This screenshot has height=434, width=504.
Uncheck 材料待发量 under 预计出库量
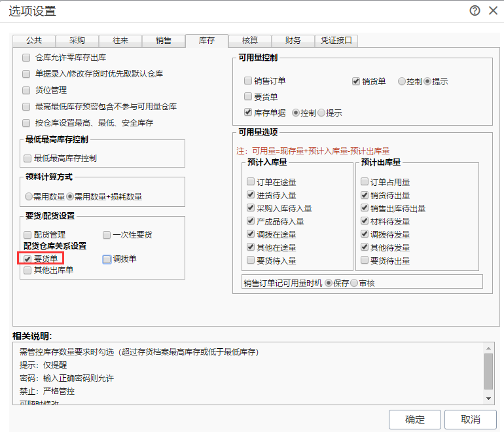365,221
